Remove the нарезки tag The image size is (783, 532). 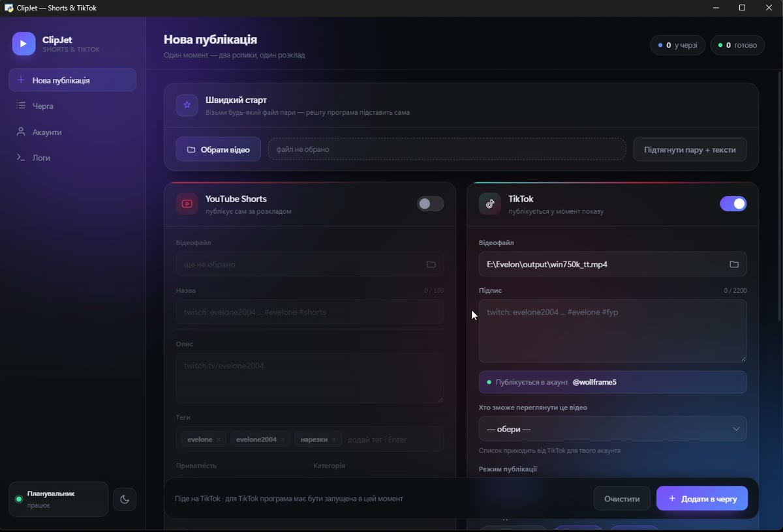333,439
